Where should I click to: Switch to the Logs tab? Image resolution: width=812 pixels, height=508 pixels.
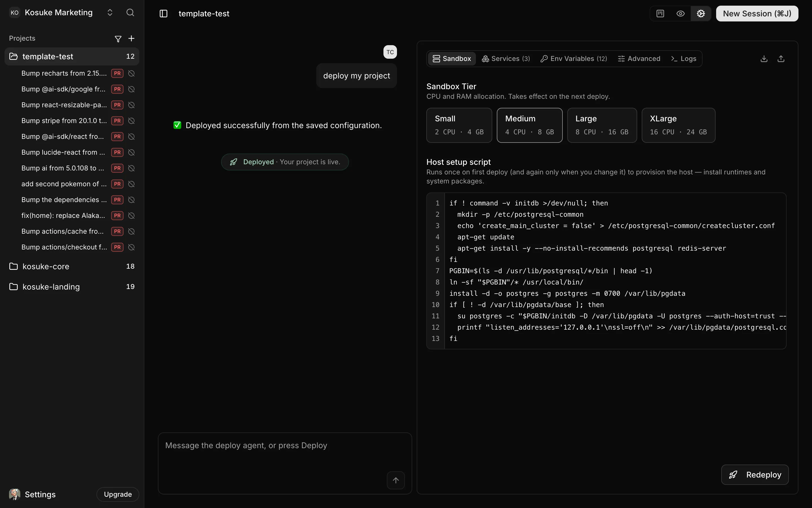684,58
